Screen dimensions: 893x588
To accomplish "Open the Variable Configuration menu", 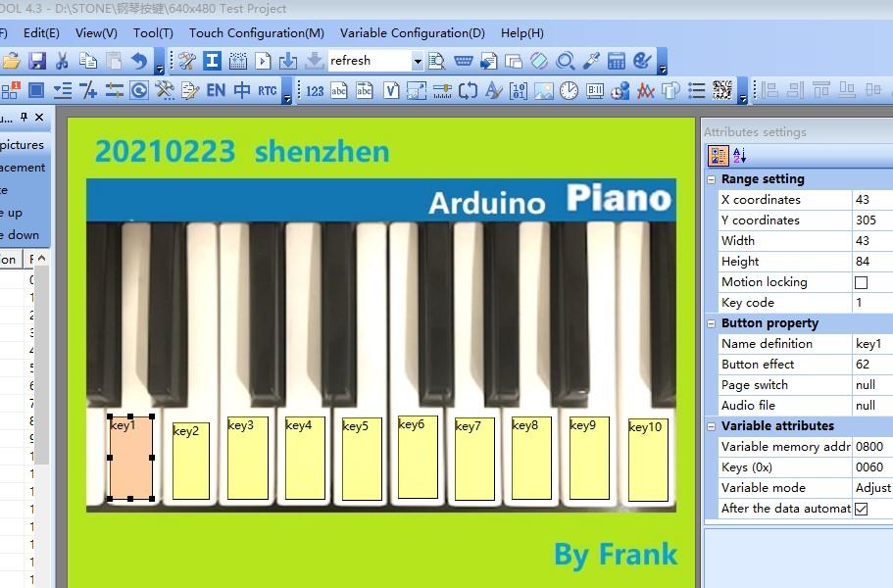I will coord(412,32).
